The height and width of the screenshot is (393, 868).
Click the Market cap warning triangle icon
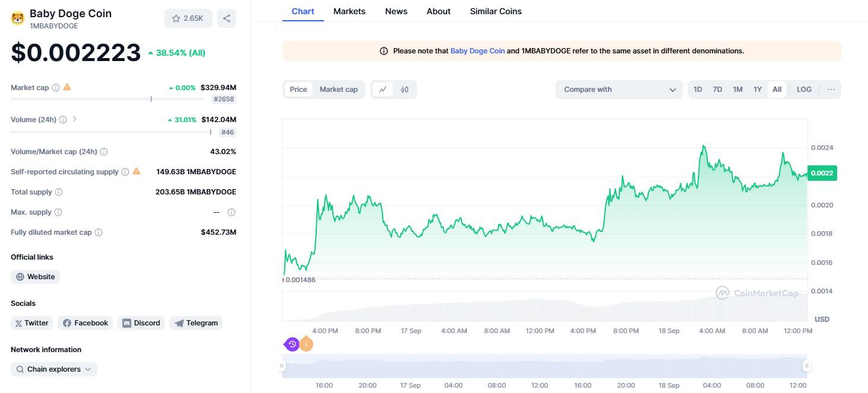coord(67,87)
